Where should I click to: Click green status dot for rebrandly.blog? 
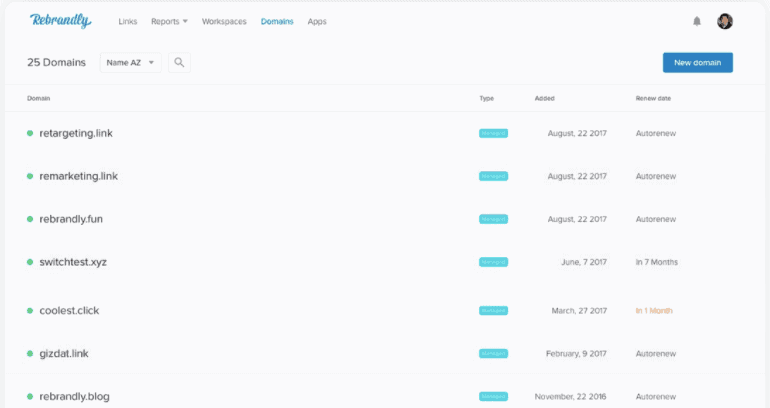pyautogui.click(x=30, y=396)
